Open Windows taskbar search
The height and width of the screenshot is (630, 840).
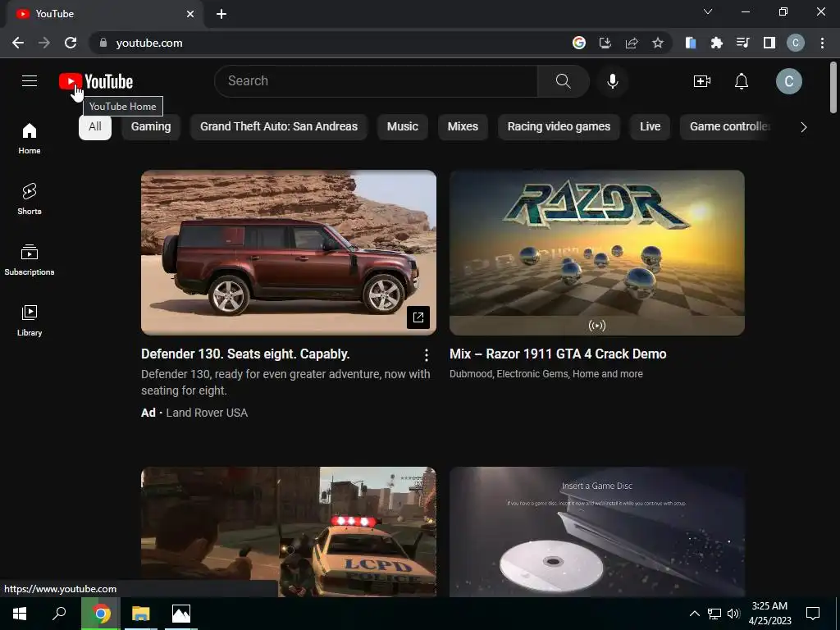pos(59,614)
